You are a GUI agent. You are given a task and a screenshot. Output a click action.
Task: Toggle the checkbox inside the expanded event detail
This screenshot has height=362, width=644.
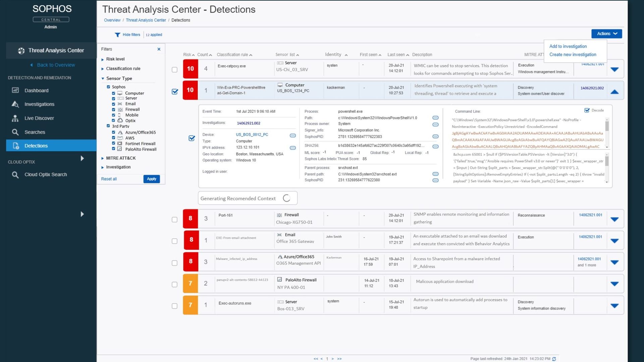click(x=192, y=138)
